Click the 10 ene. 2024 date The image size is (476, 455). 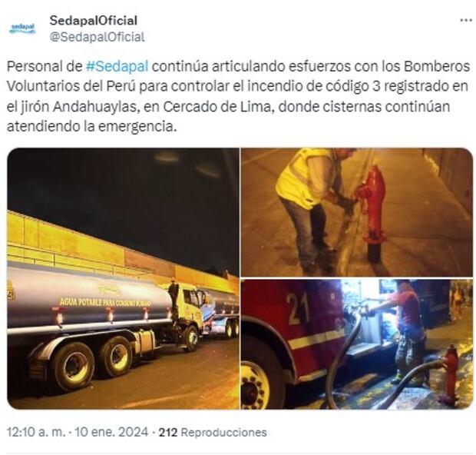[x=111, y=432]
